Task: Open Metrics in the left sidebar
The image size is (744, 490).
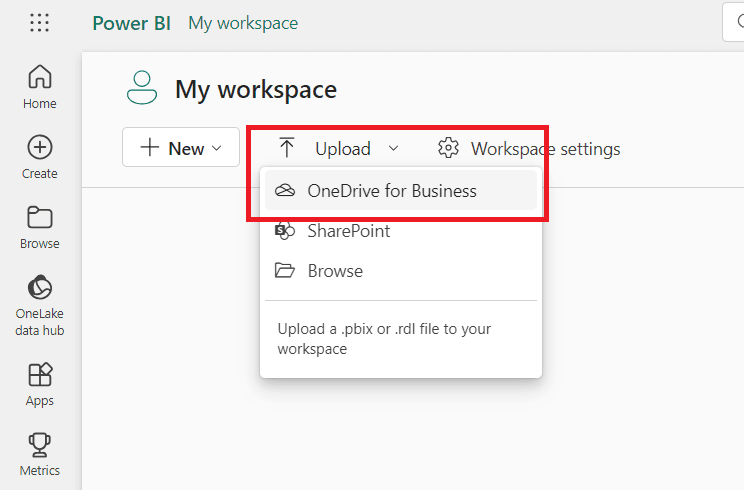Action: [x=40, y=453]
